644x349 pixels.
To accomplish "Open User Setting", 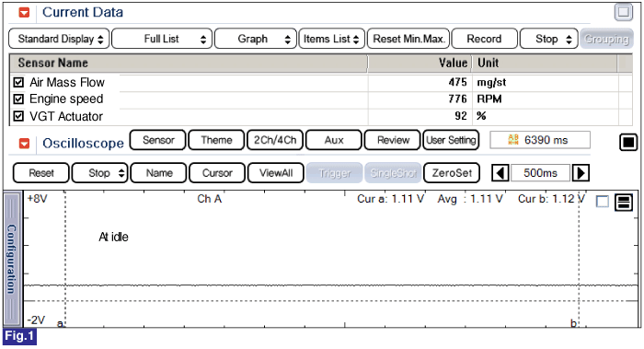I will 451,140.
